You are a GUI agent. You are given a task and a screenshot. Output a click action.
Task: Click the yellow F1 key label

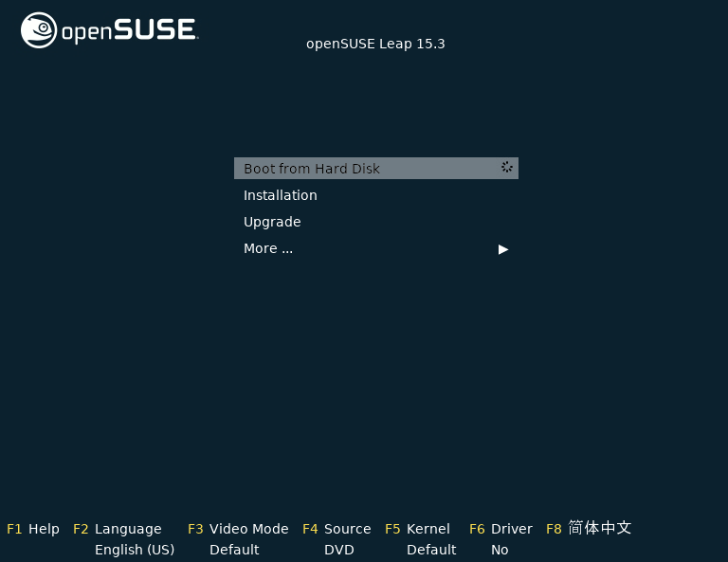[14, 529]
